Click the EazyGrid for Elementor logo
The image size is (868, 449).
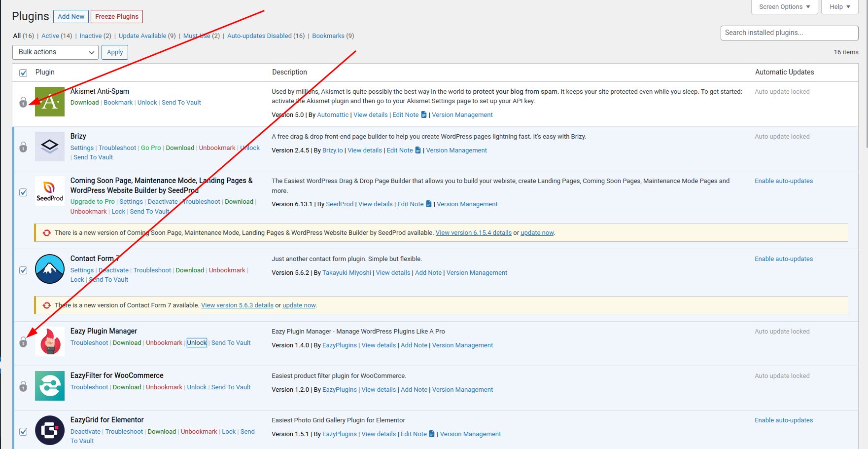49,430
